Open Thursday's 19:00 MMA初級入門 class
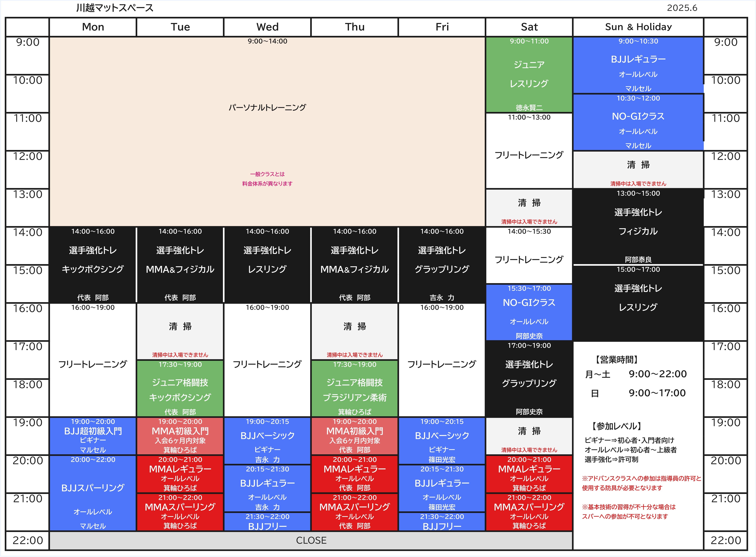The image size is (756, 557). pyautogui.click(x=355, y=436)
